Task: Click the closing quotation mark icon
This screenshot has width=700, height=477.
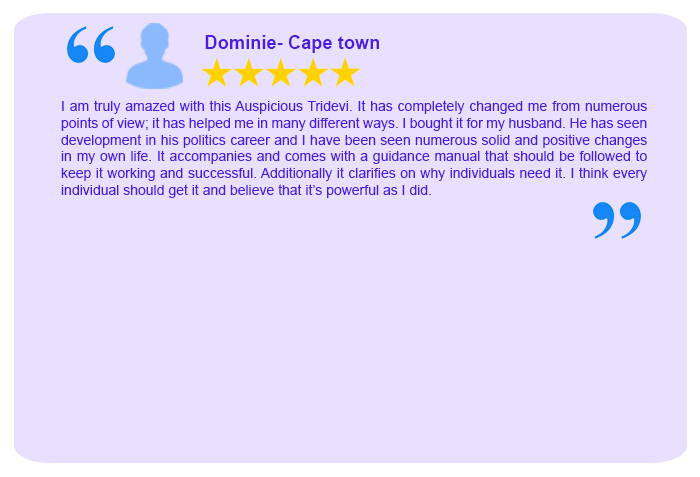Action: coord(617,220)
